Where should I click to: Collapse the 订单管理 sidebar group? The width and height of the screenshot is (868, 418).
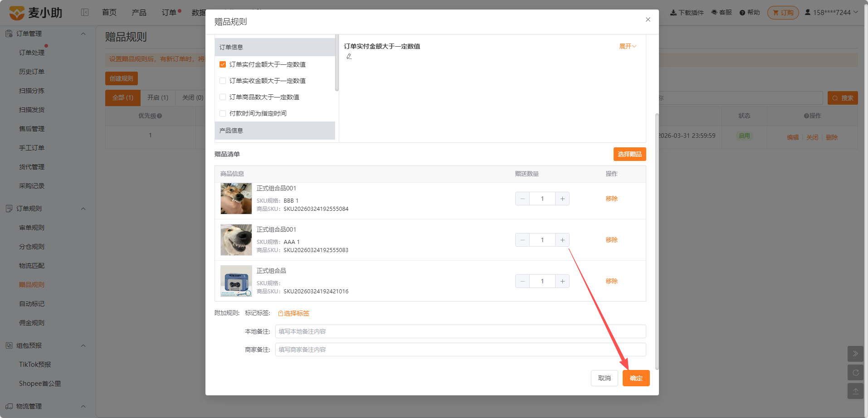click(x=83, y=34)
